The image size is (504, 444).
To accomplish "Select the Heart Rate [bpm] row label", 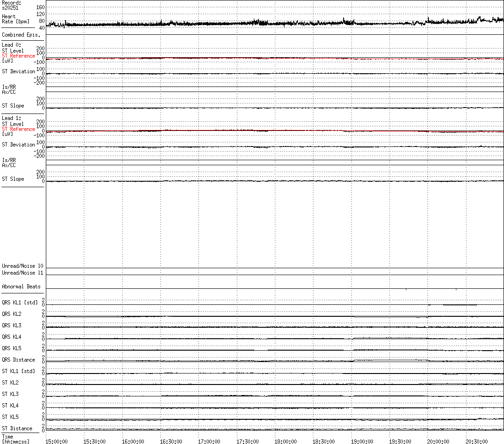I will (15, 19).
